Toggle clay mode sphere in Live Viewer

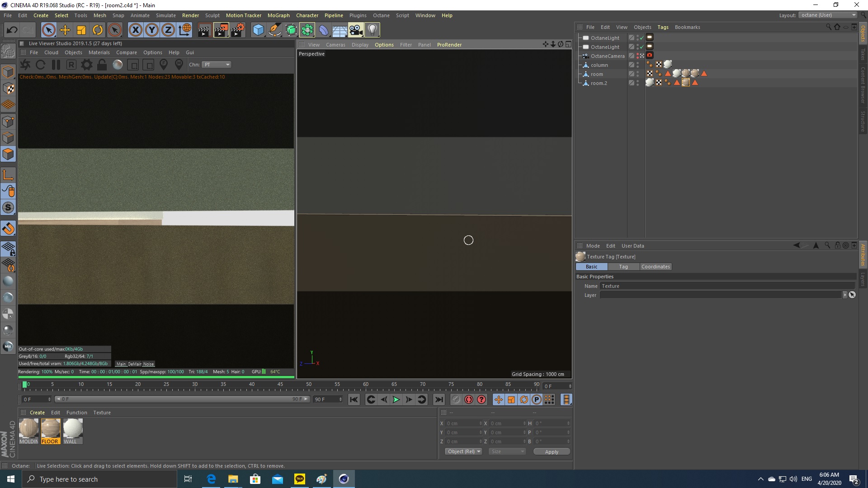click(118, 65)
